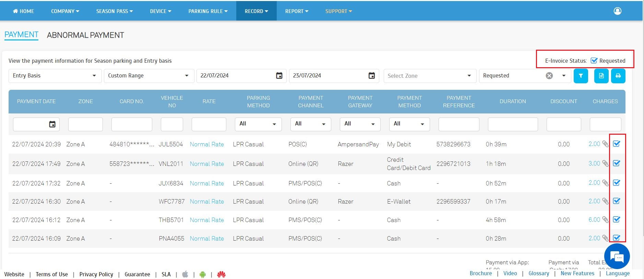Open calendar for 23/07/2024 end date
This screenshot has height=279, width=644.
click(x=372, y=76)
